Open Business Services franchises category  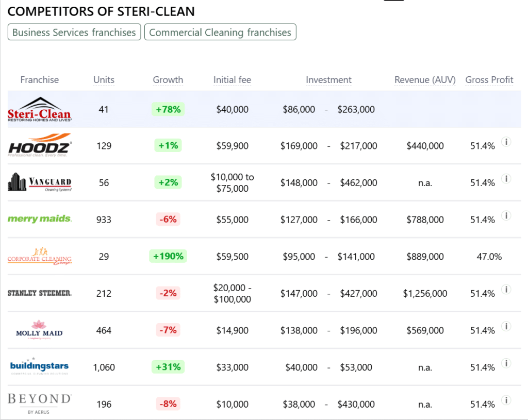pos(74,32)
